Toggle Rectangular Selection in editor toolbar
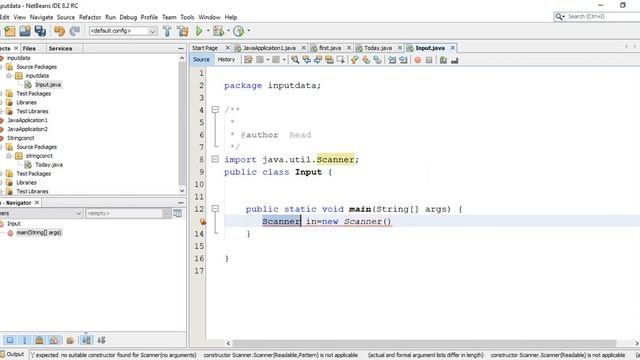Screen dimensions: 640x360 tap(340, 60)
